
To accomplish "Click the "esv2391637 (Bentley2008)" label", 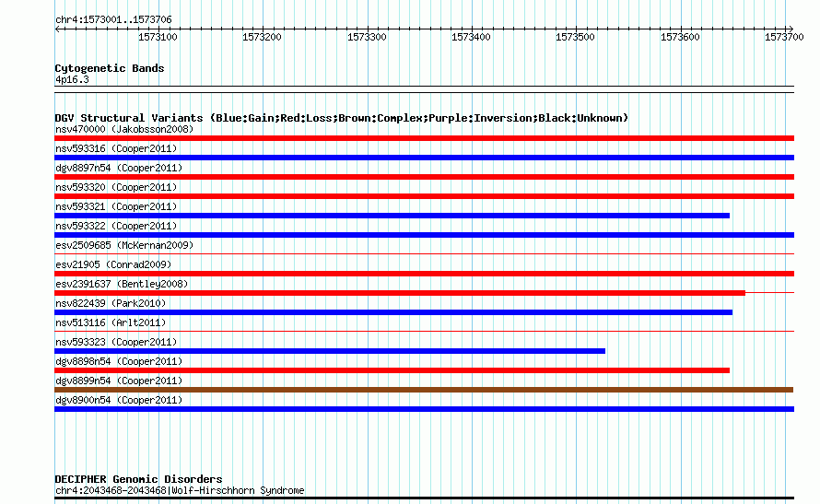I will tap(122, 284).
